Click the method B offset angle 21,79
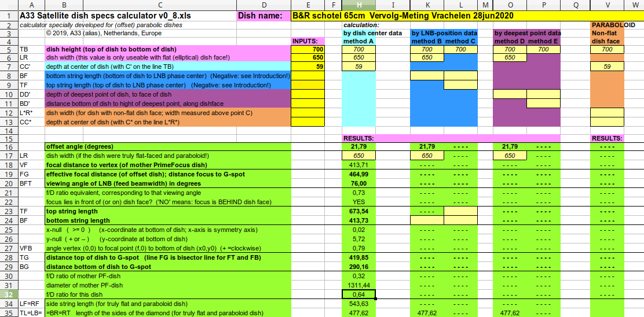Image resolution: width=644 pixels, height=317 pixels. coord(427,146)
